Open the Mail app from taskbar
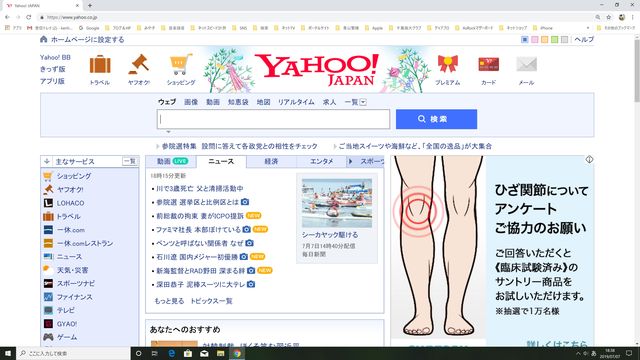This screenshot has height=360, width=640. pyautogui.click(x=204, y=353)
